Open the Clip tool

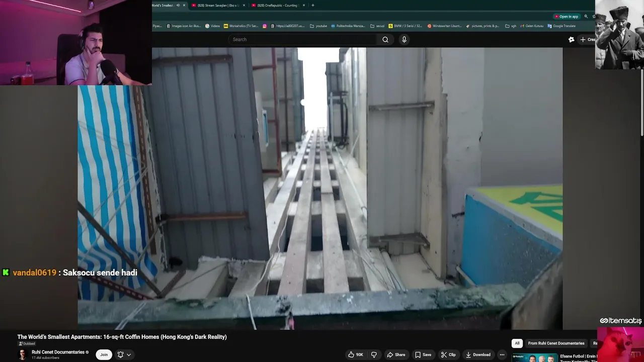(x=448, y=354)
